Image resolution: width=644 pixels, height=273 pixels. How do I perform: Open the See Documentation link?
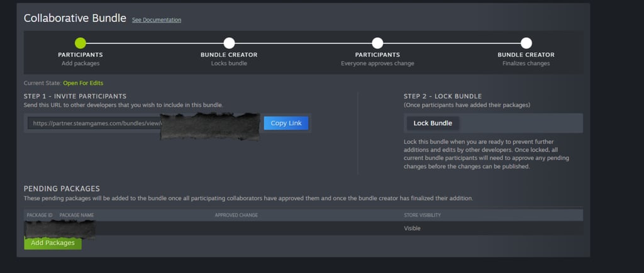click(x=157, y=19)
